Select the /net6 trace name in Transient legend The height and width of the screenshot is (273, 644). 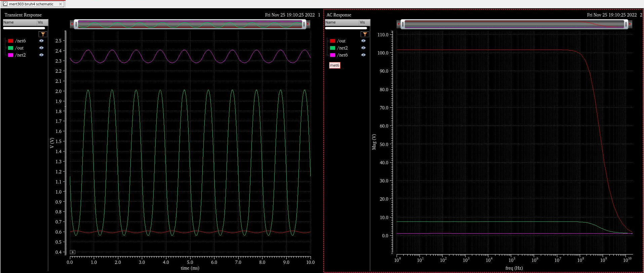(x=20, y=41)
